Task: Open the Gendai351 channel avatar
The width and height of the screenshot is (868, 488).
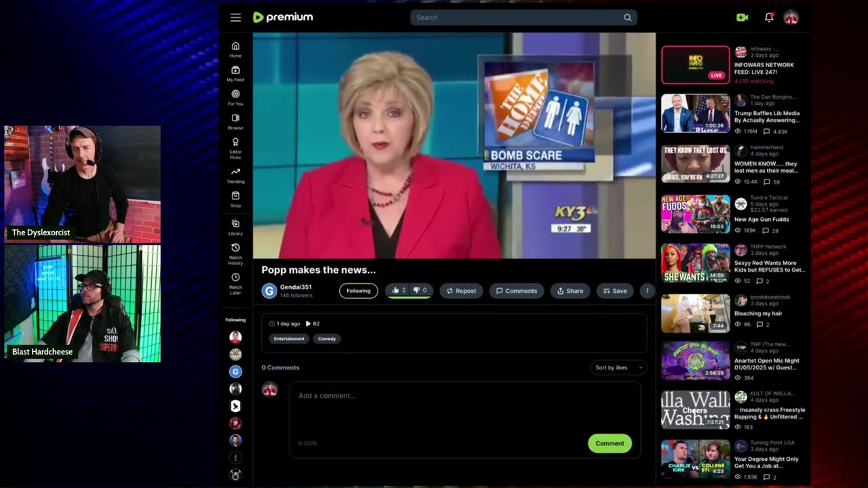Action: click(269, 291)
